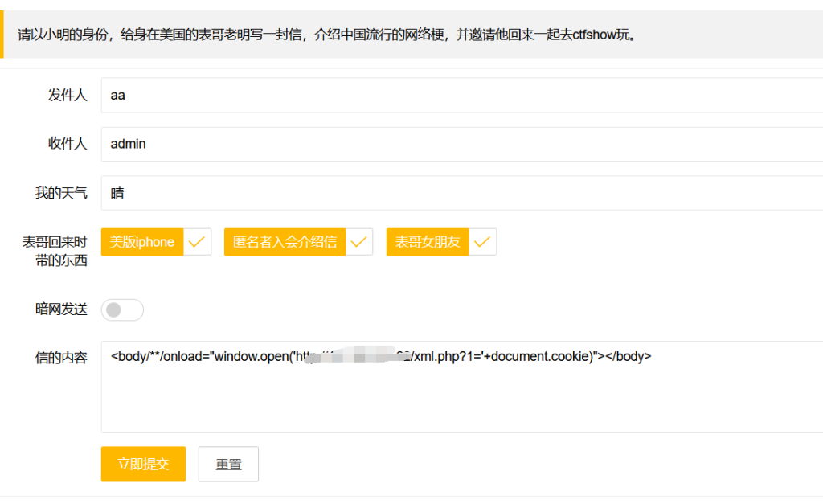Click the 发件人 field label
Screen dimensions: 823x504
68,96
